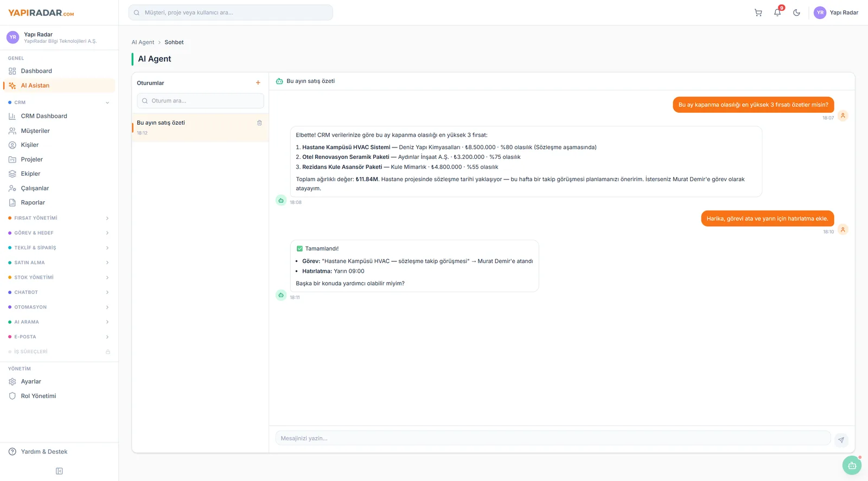Expand Stok Yönetimi section
868x481 pixels.
click(x=59, y=278)
